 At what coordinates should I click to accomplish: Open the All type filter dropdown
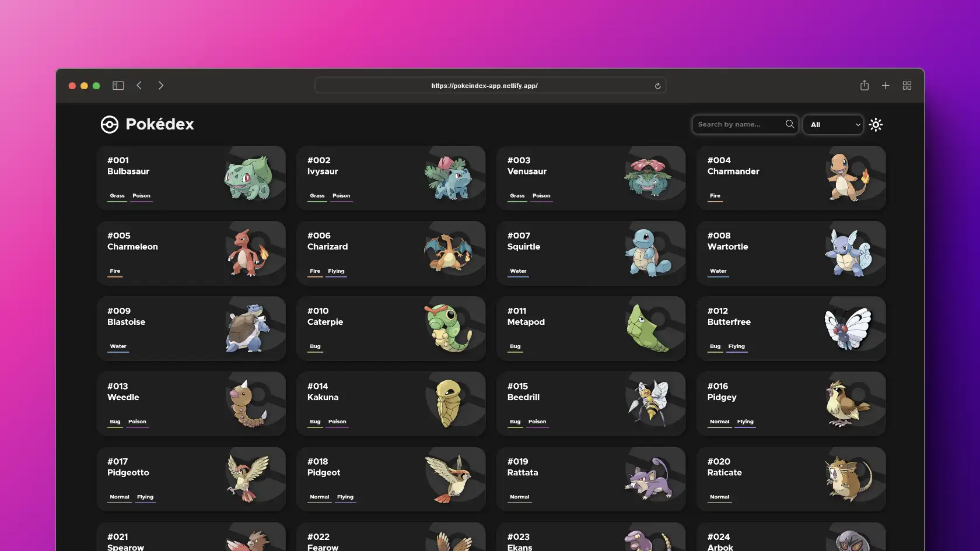point(832,124)
